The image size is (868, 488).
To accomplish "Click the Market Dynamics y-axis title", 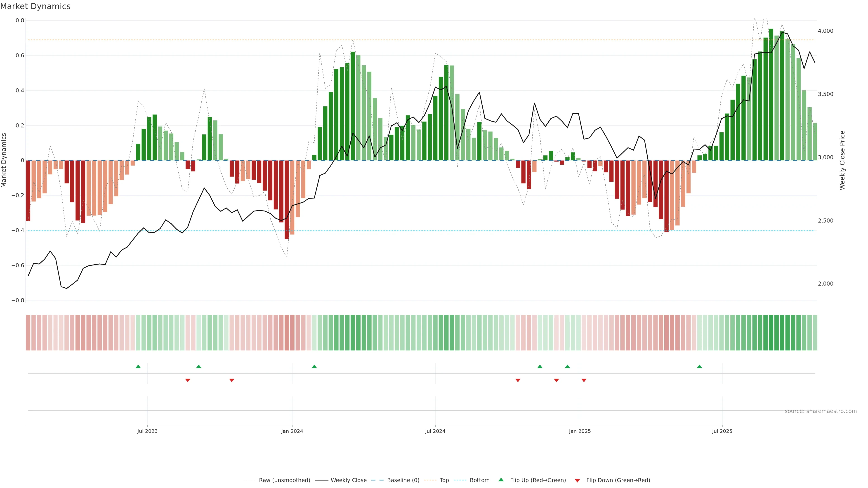I will pos(4,160).
